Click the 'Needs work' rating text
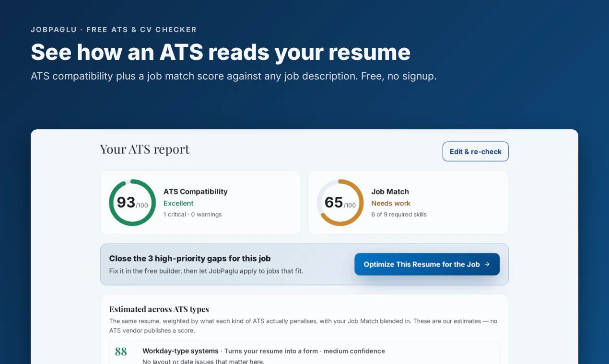This screenshot has height=364, width=609. (391, 203)
